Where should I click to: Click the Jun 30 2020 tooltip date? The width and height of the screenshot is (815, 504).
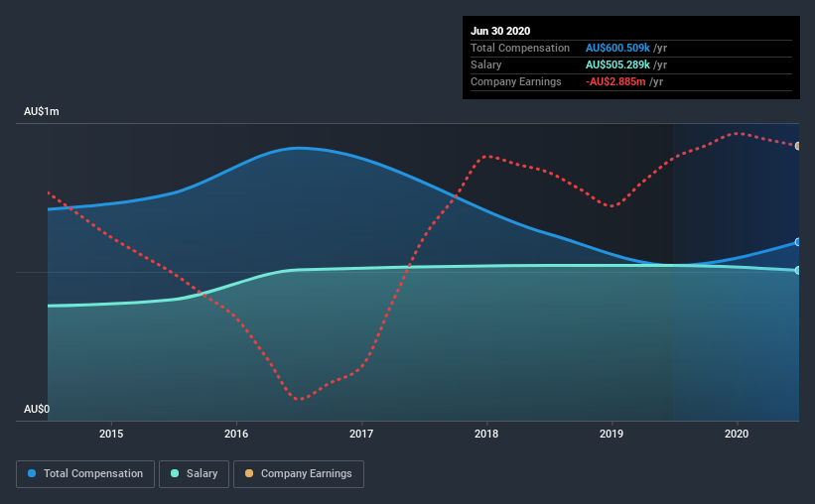tap(500, 31)
